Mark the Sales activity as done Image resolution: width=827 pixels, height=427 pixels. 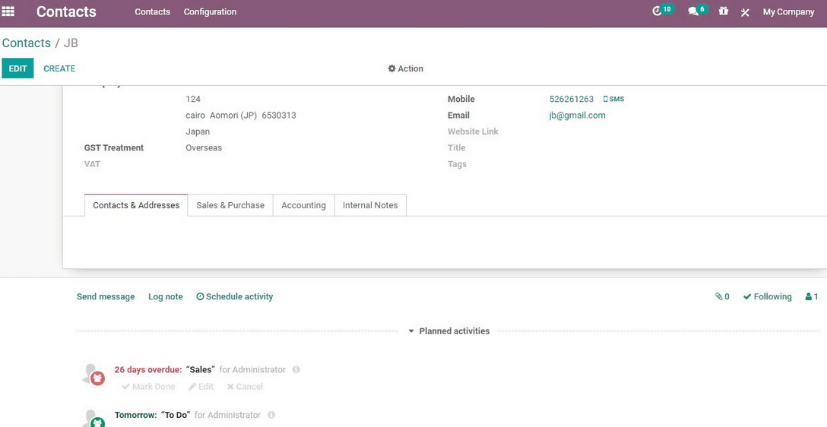(148, 387)
